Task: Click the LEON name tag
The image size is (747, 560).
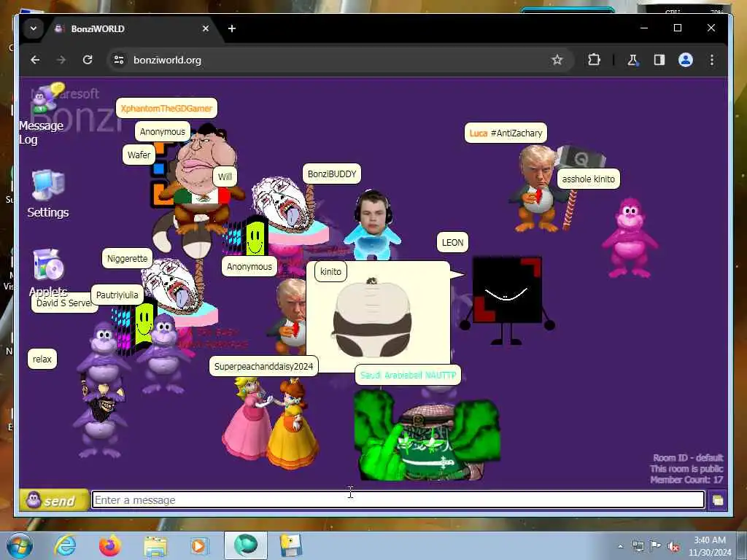Action: click(x=452, y=242)
